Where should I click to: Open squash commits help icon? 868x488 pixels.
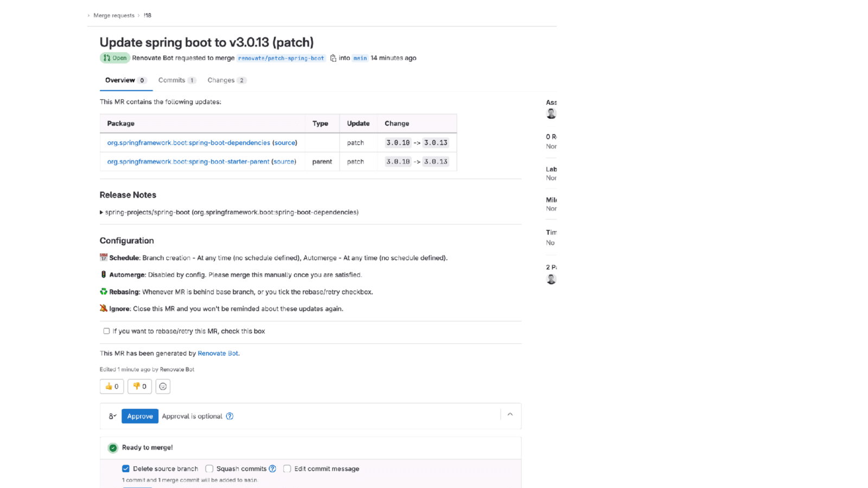(272, 469)
